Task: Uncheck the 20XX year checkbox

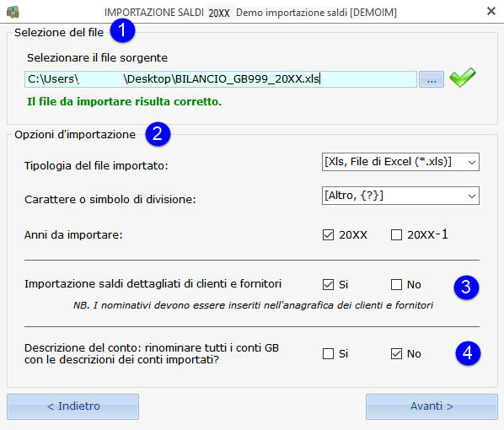Action: 328,234
